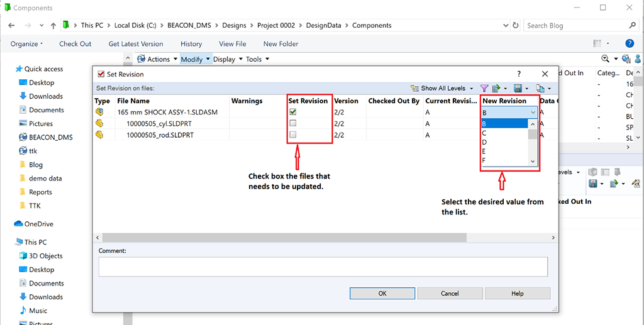Click the view layout icon in Explorer toolbar
The image size is (644, 325).
[597, 43]
